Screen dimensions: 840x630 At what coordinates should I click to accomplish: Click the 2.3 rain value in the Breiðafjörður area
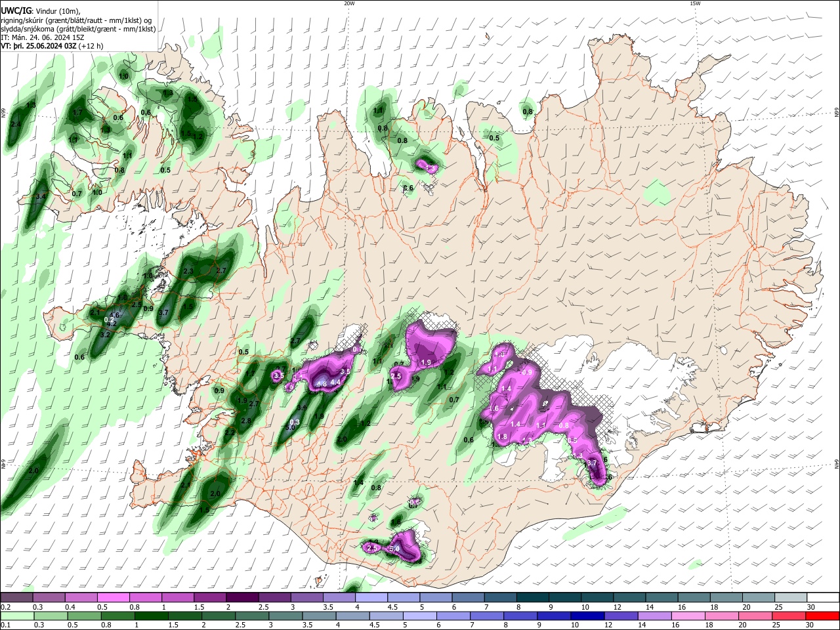[188, 271]
